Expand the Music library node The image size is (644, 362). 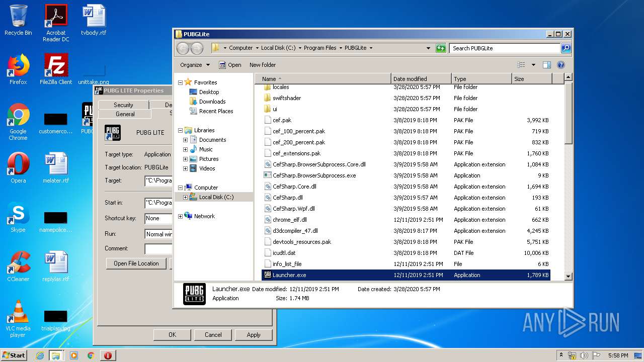[x=185, y=149]
